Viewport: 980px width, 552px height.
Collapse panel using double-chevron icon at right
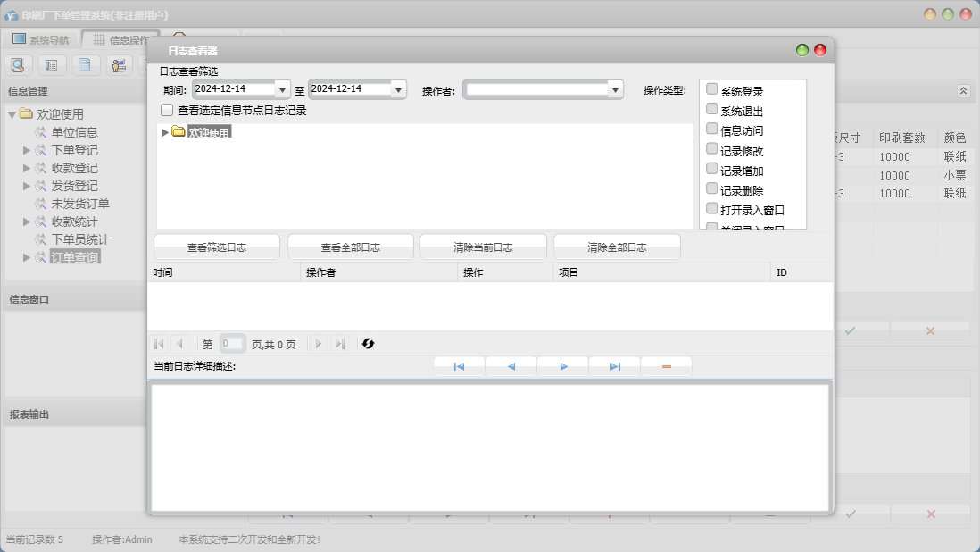963,91
